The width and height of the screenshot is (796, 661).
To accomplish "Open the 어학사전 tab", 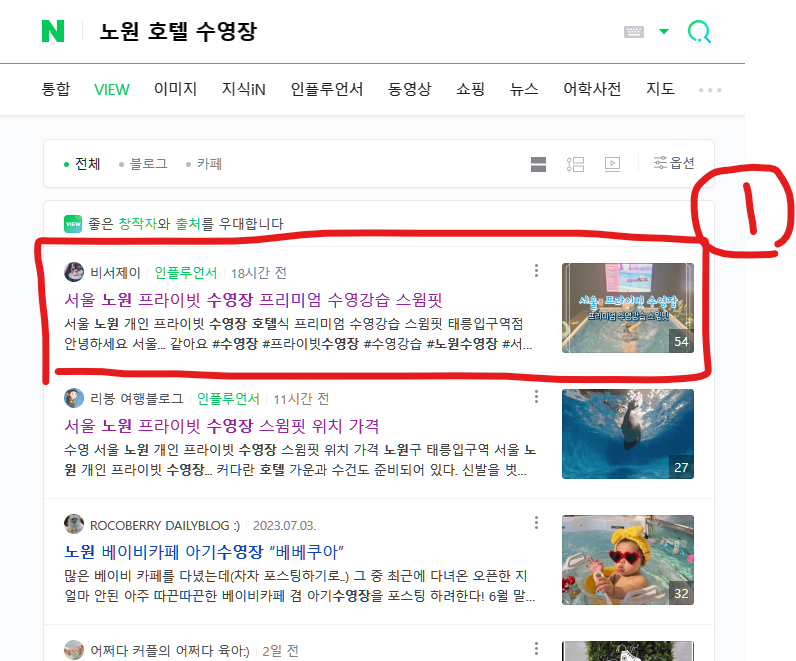I will pos(592,89).
